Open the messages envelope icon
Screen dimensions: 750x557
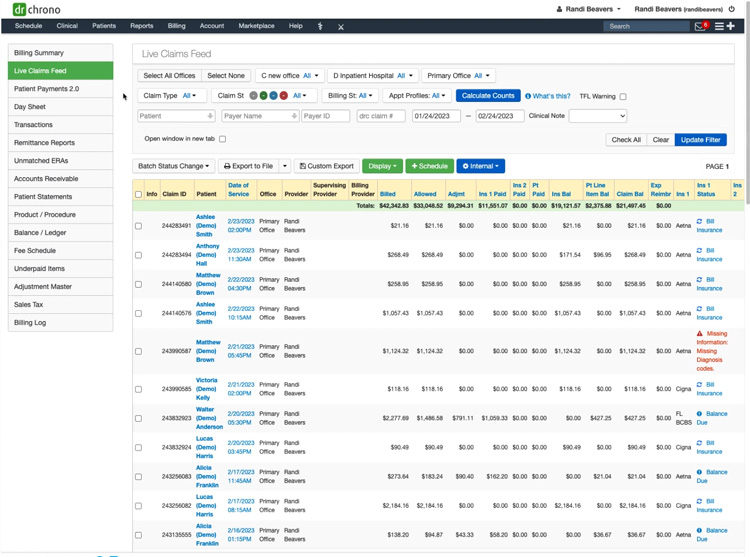tap(700, 26)
